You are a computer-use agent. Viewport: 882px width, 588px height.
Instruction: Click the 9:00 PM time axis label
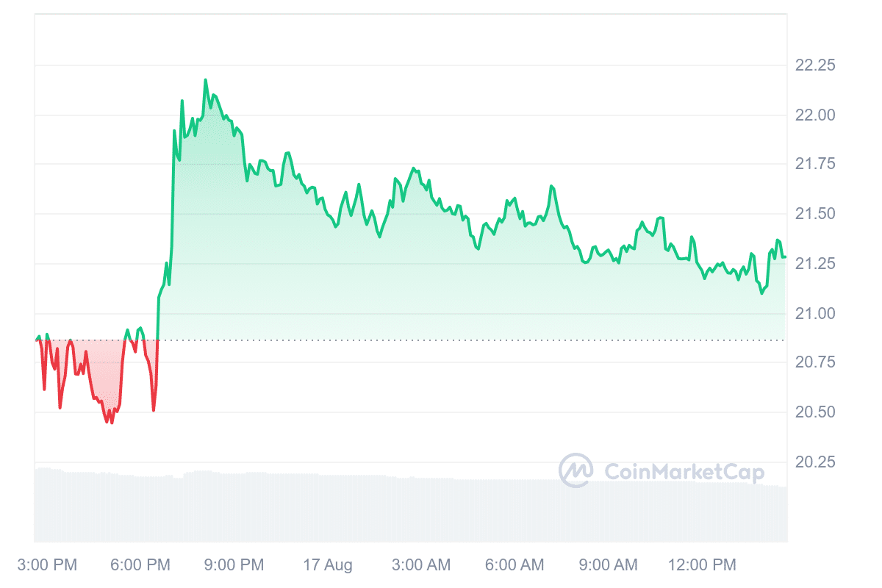point(233,564)
